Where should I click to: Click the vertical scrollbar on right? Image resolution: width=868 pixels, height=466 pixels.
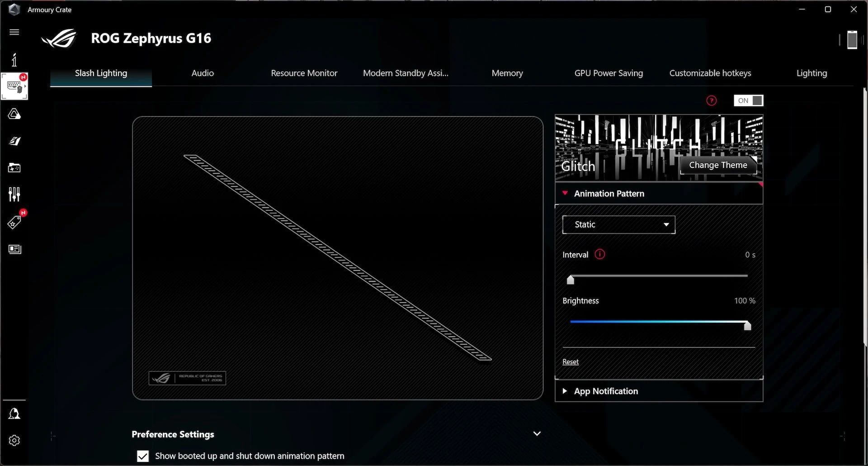tap(865, 217)
